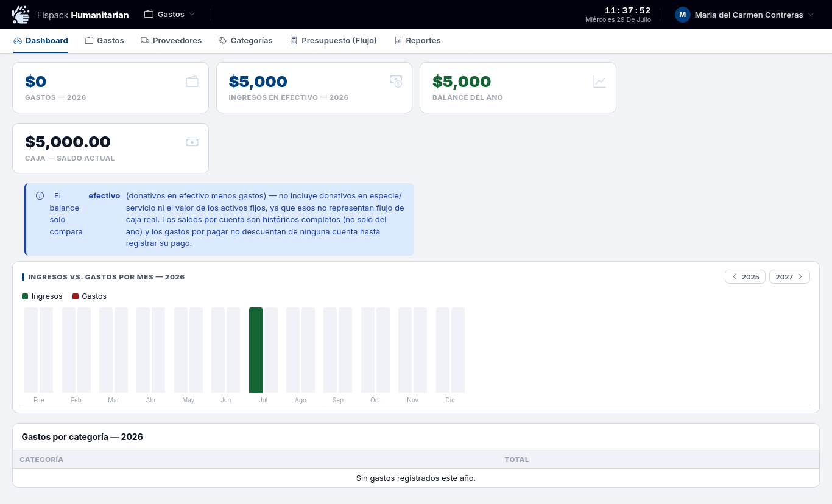This screenshot has height=504, width=832.
Task: Expand the Maria del Carmen Contreras user menu
Action: point(745,15)
